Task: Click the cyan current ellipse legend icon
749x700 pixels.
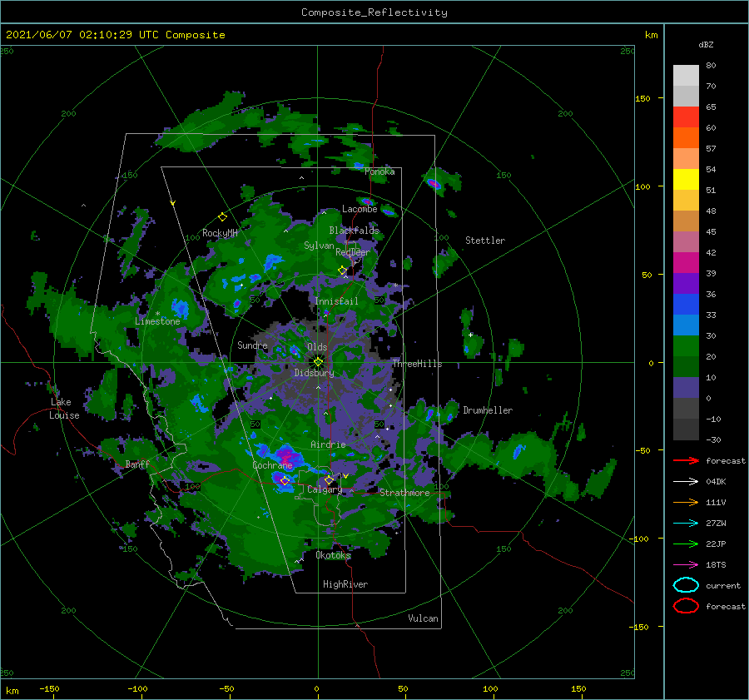Action: coord(686,585)
